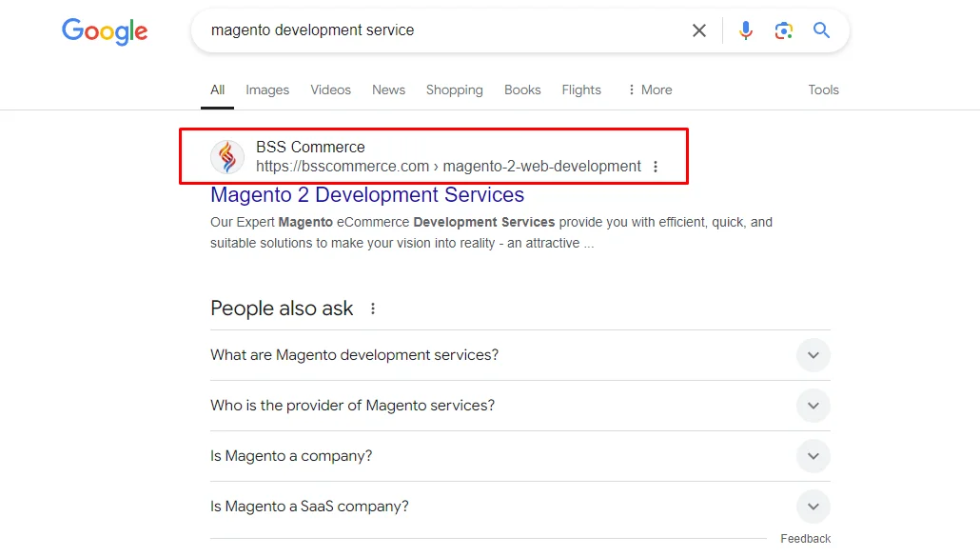The image size is (980, 557).
Task: Switch to the Videos tab
Action: [330, 90]
